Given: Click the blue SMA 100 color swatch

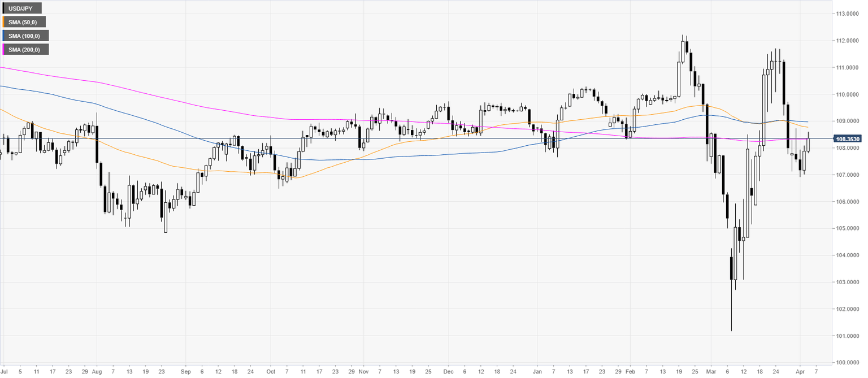Looking at the screenshot, I should pyautogui.click(x=4, y=36).
